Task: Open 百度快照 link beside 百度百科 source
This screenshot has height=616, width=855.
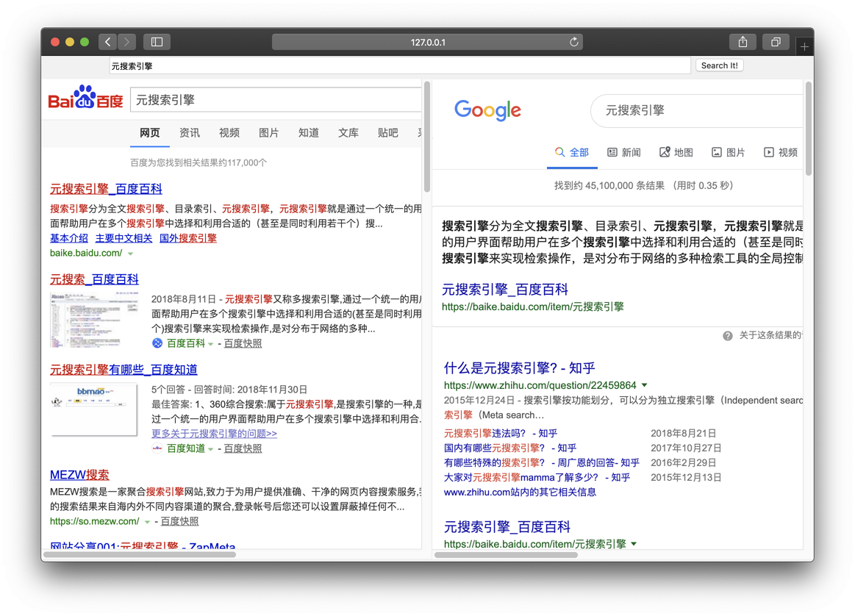Action: [x=243, y=343]
